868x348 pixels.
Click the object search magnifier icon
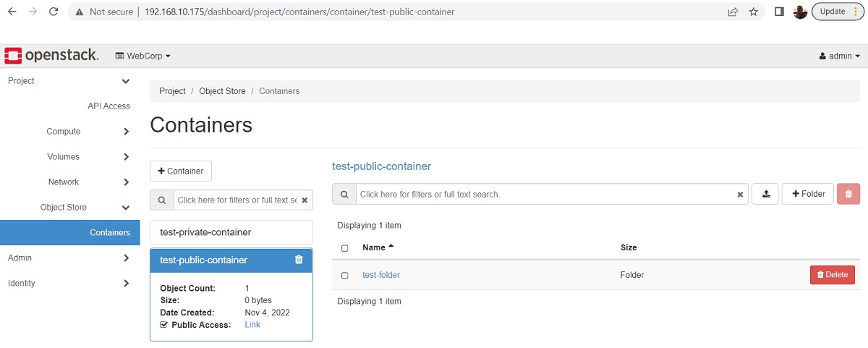(x=344, y=194)
